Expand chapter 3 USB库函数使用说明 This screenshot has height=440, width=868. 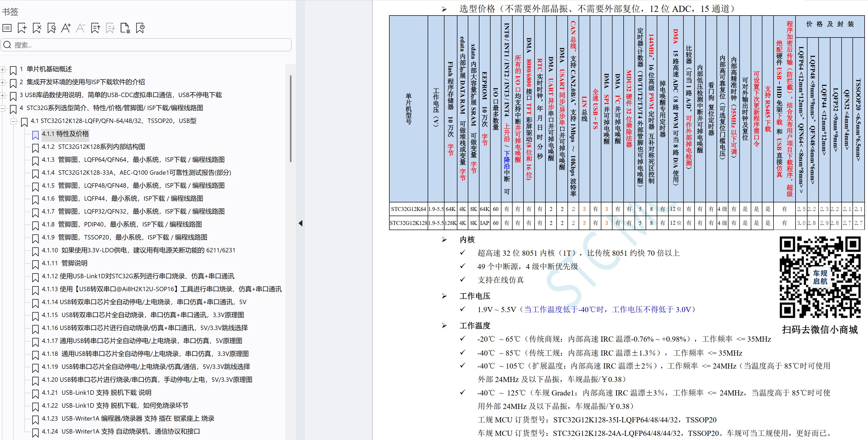[x=3, y=95]
